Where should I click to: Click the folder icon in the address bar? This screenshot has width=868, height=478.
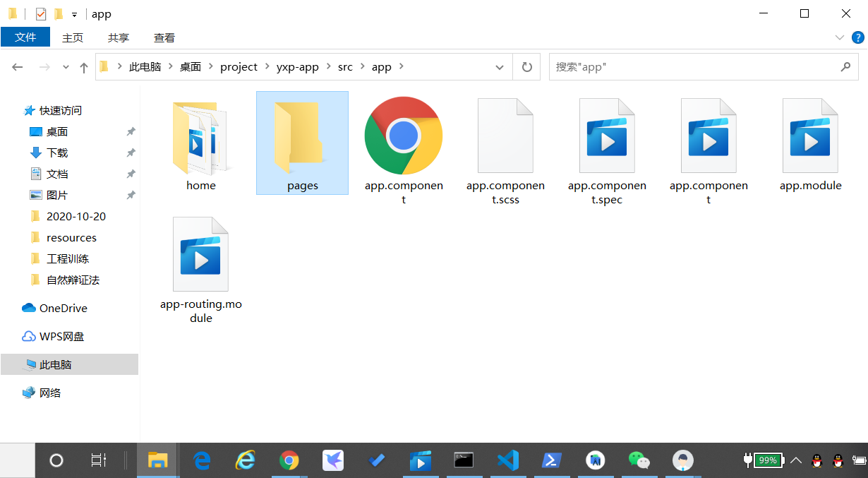[104, 66]
